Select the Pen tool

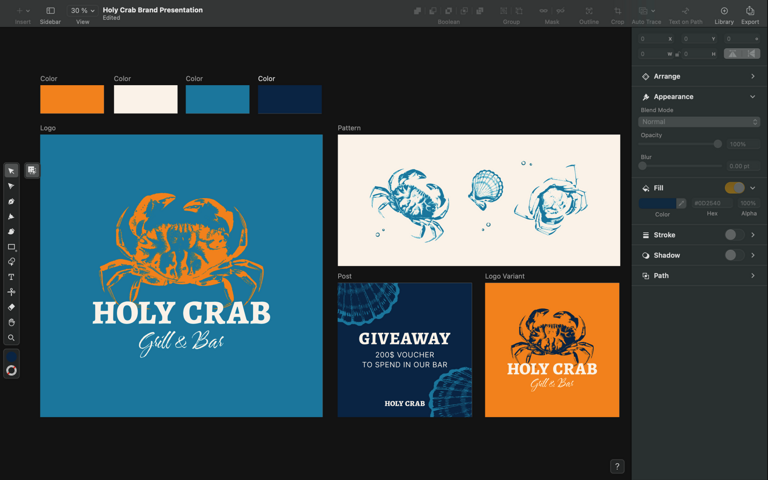coord(11,201)
